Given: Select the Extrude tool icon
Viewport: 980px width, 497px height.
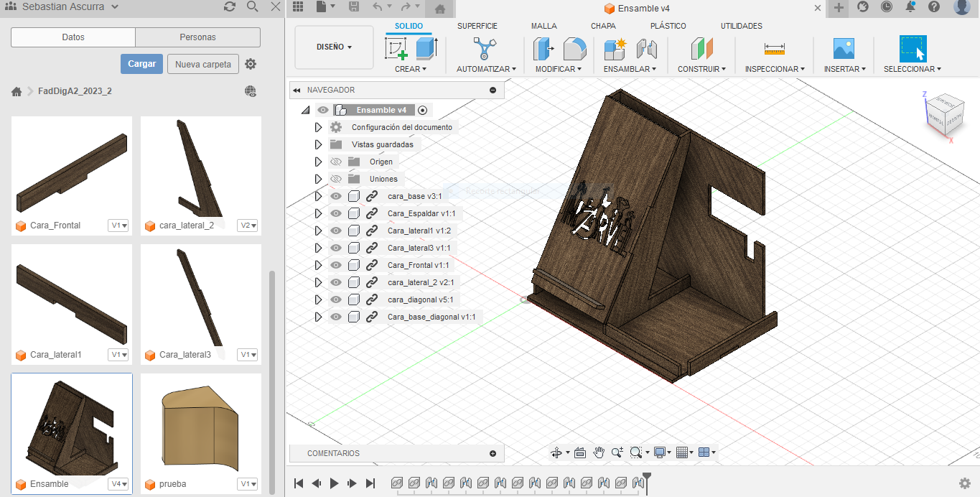Looking at the screenshot, I should point(426,49).
